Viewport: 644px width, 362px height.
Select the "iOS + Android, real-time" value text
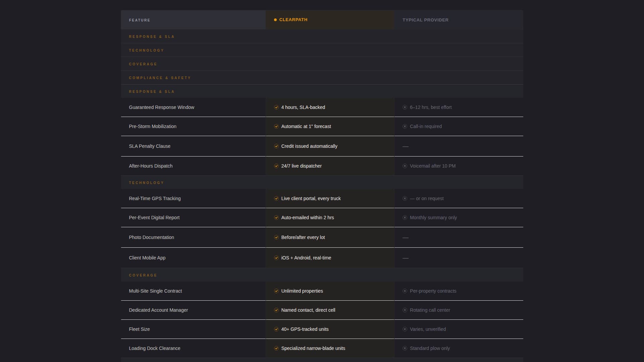click(x=306, y=258)
